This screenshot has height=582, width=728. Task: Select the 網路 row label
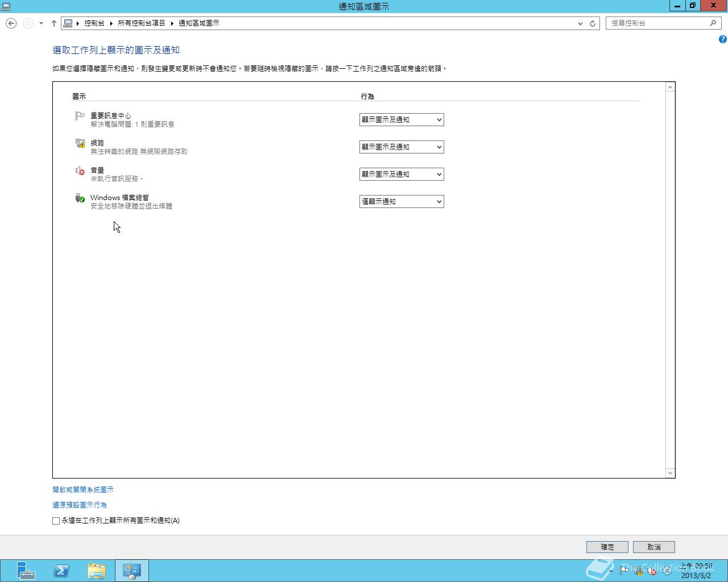pos(97,143)
